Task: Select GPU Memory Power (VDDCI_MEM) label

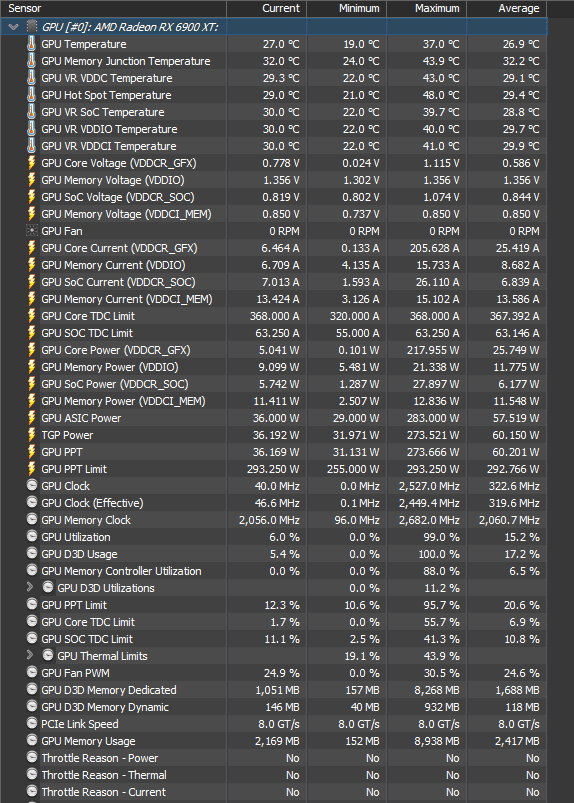Action: (123, 401)
